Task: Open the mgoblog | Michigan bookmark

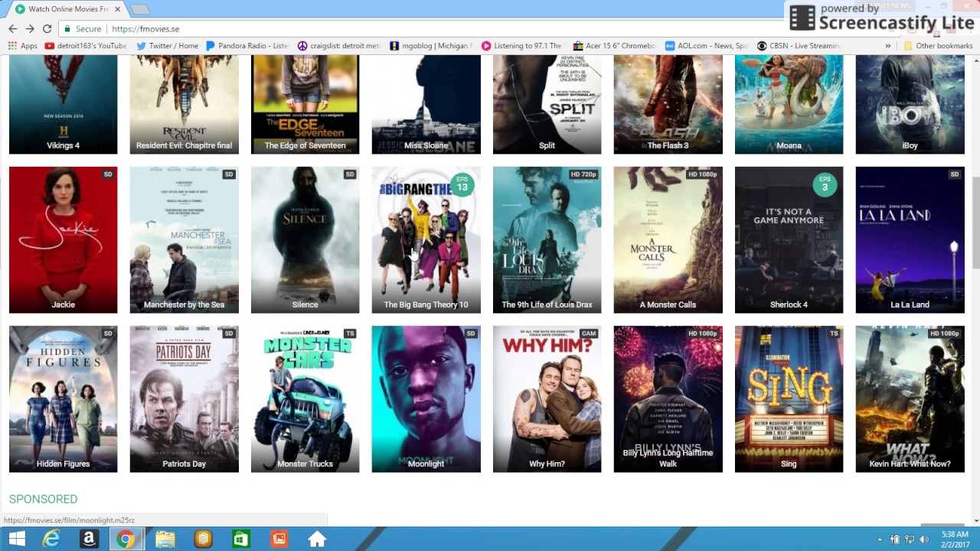Action: tap(431, 46)
